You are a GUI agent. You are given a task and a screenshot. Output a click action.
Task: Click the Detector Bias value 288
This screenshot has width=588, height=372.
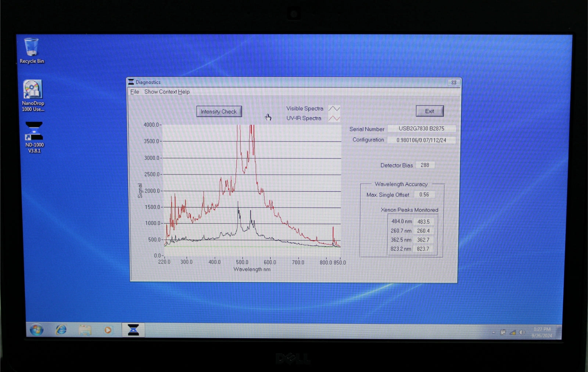425,165
